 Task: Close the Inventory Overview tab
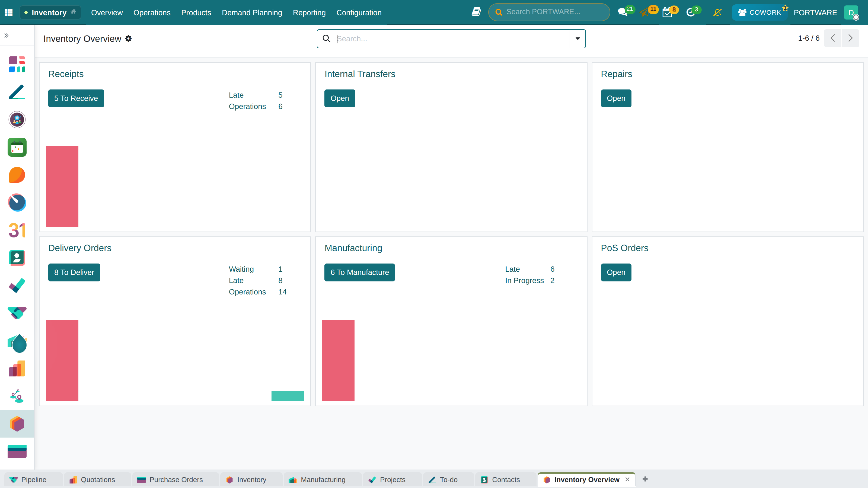627,479
